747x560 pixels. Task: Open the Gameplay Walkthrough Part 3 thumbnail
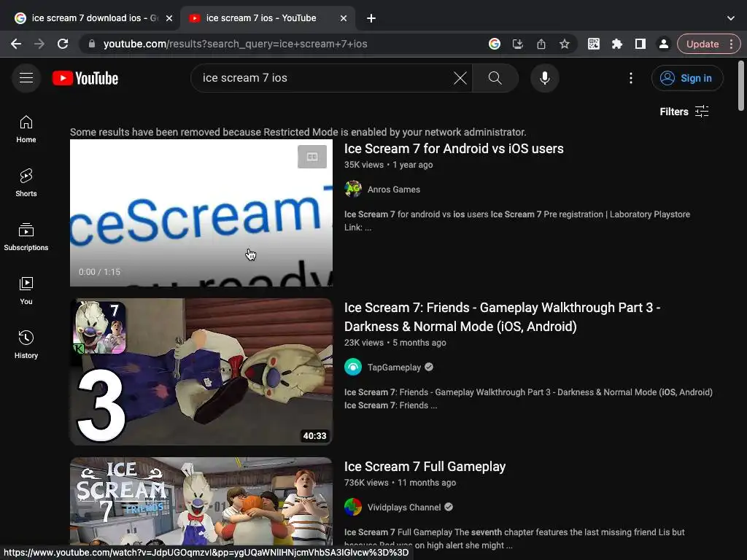tap(201, 371)
